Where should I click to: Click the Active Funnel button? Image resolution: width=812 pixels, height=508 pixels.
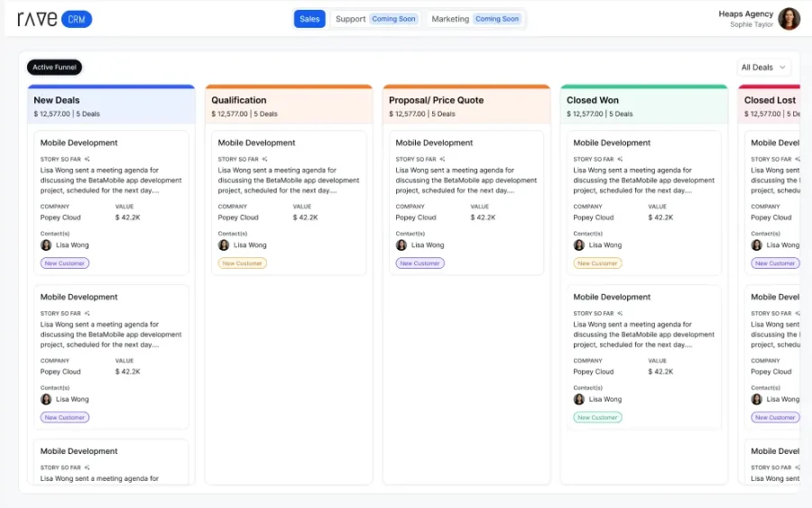pyautogui.click(x=54, y=68)
